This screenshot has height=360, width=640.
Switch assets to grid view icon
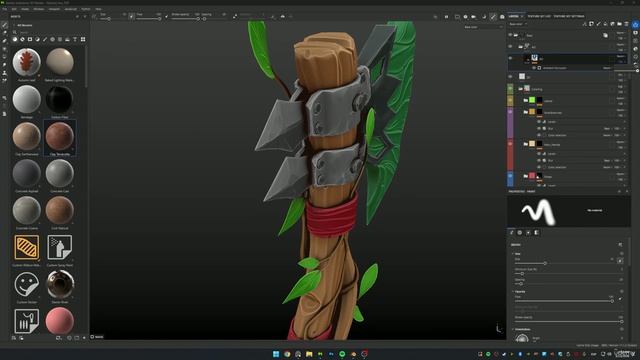(x=83, y=39)
